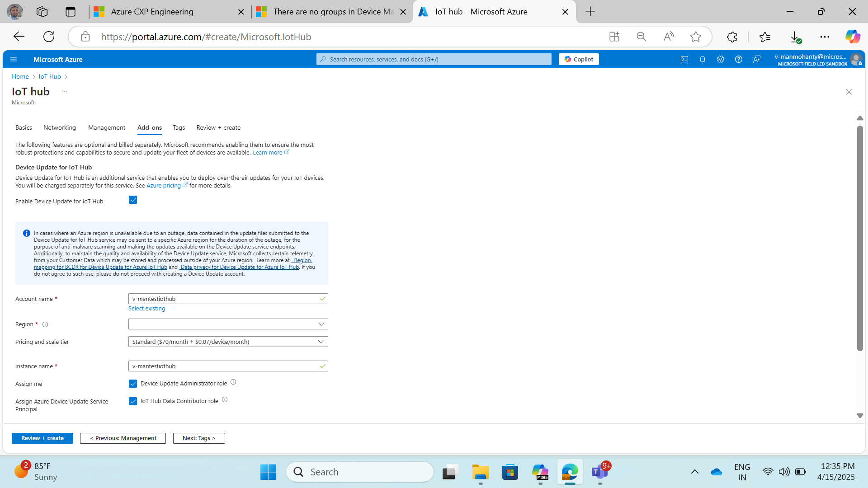Image resolution: width=868 pixels, height=488 pixels.
Task: Open browser downloads icon
Action: (x=796, y=37)
